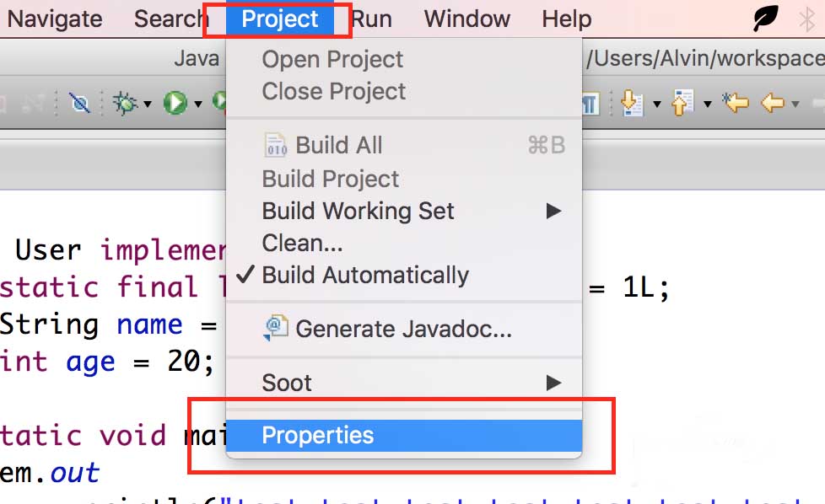Open the Window menu
Viewport: 825px width, 504px height.
[466, 19]
